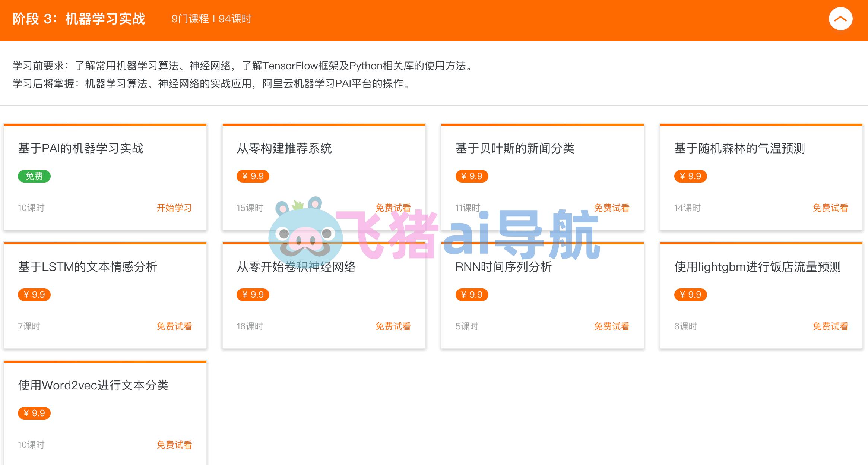The width and height of the screenshot is (868, 465).
Task: Click the green 免费 badge
Action: pos(34,176)
